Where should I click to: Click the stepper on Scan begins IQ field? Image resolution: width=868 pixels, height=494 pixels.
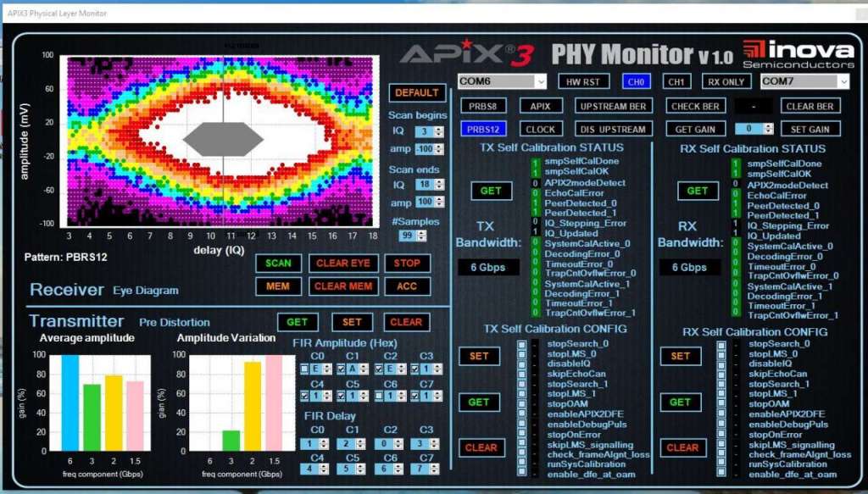[x=438, y=131]
